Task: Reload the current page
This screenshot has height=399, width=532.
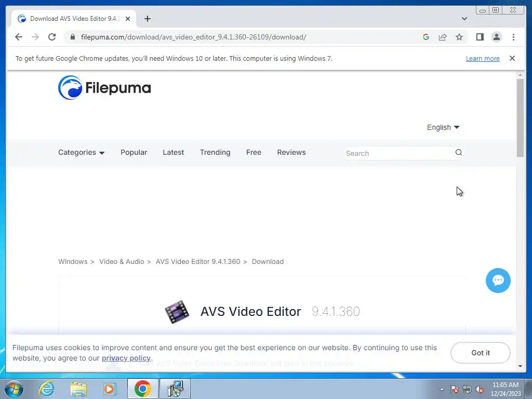Action: (52, 37)
